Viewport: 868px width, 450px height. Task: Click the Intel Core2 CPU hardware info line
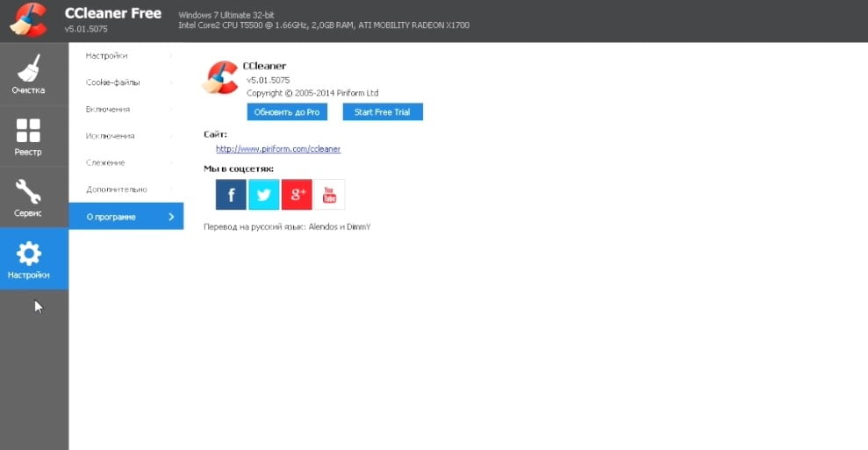[324, 25]
